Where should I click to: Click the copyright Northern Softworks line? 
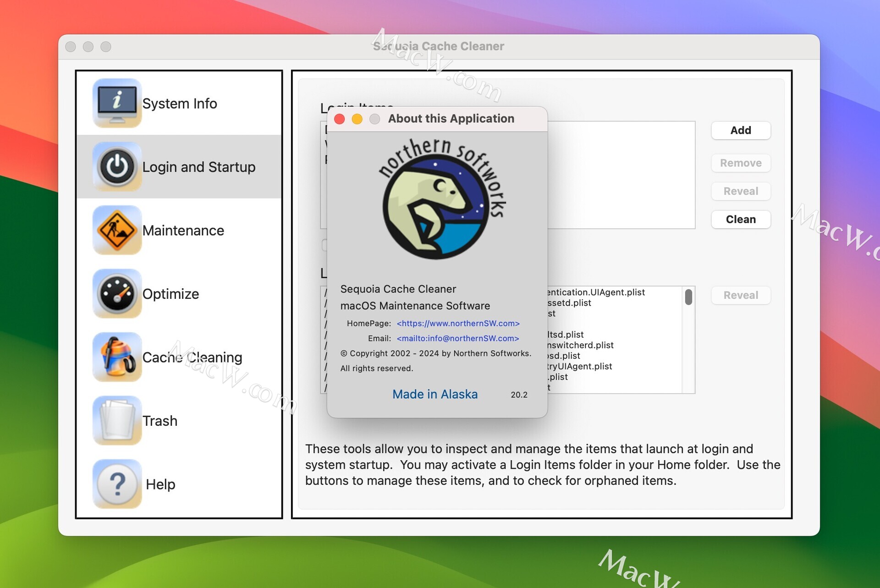coord(436,353)
